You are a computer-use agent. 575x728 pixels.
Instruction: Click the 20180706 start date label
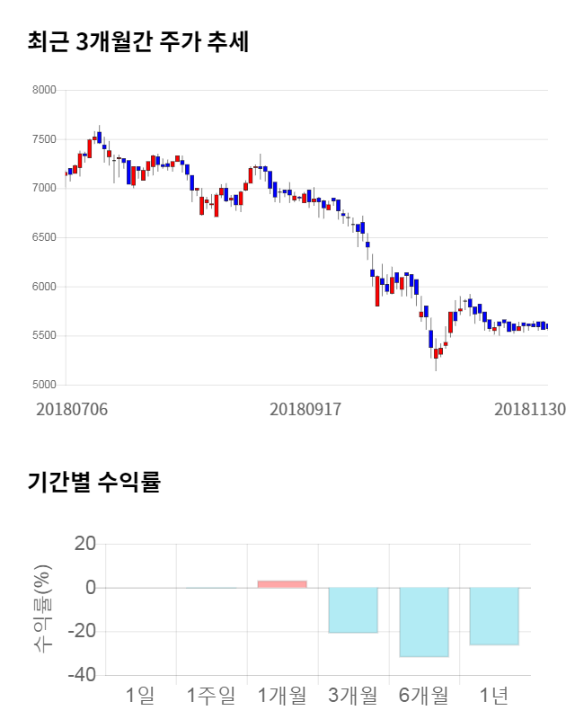point(72,409)
